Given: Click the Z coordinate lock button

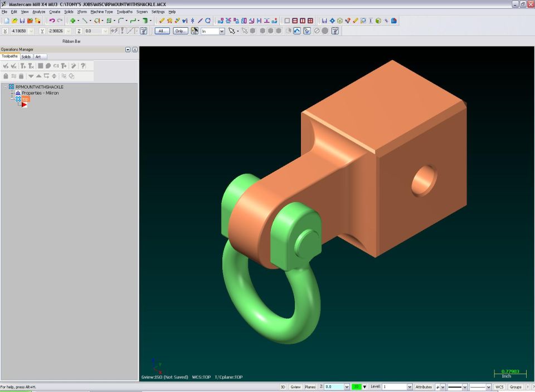Looking at the screenshot, I should click(79, 31).
